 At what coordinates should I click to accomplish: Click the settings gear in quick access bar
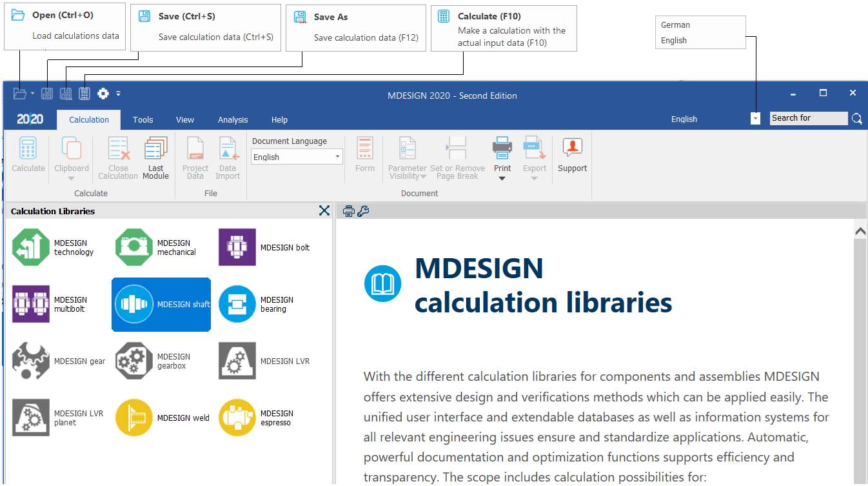click(x=103, y=94)
